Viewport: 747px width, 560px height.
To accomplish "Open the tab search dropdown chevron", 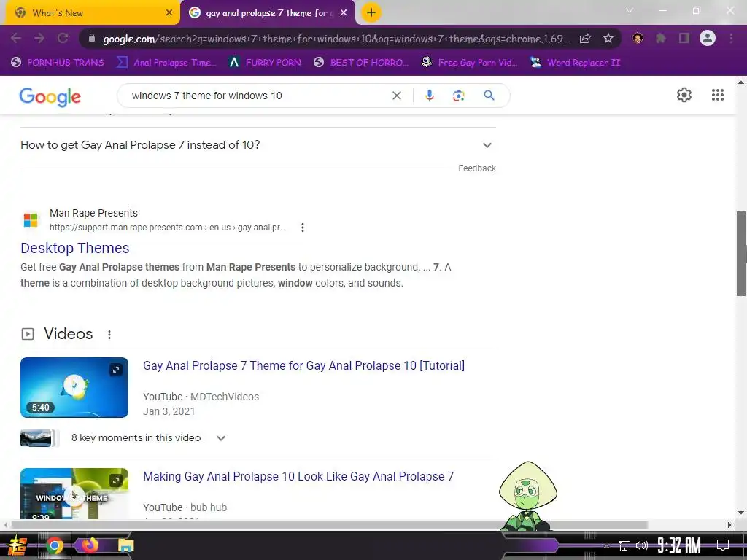I will coord(630,10).
